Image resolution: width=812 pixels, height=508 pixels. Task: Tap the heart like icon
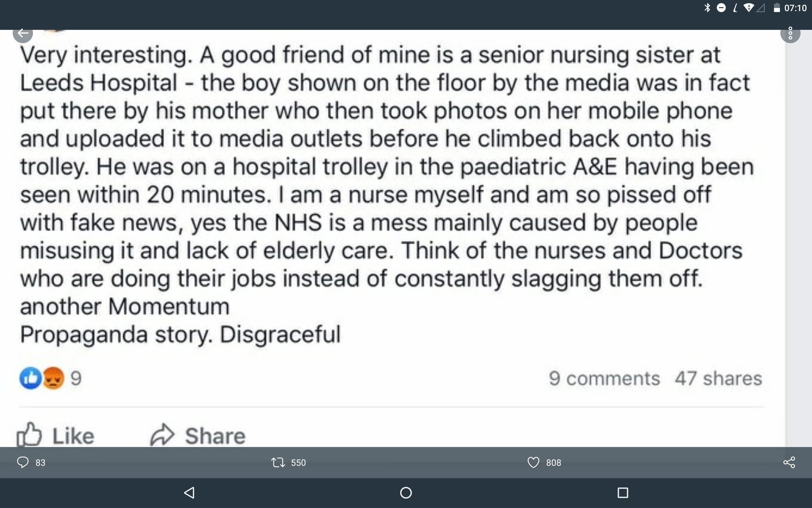533,462
